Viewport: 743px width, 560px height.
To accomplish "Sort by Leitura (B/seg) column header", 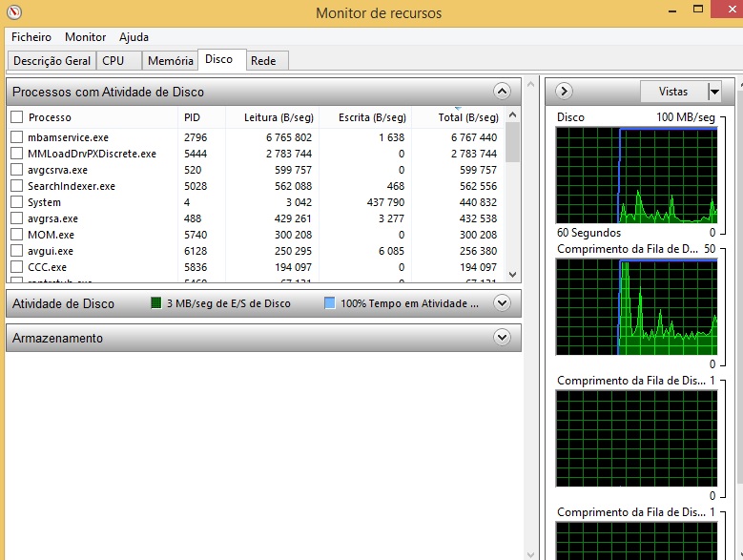I will point(272,117).
